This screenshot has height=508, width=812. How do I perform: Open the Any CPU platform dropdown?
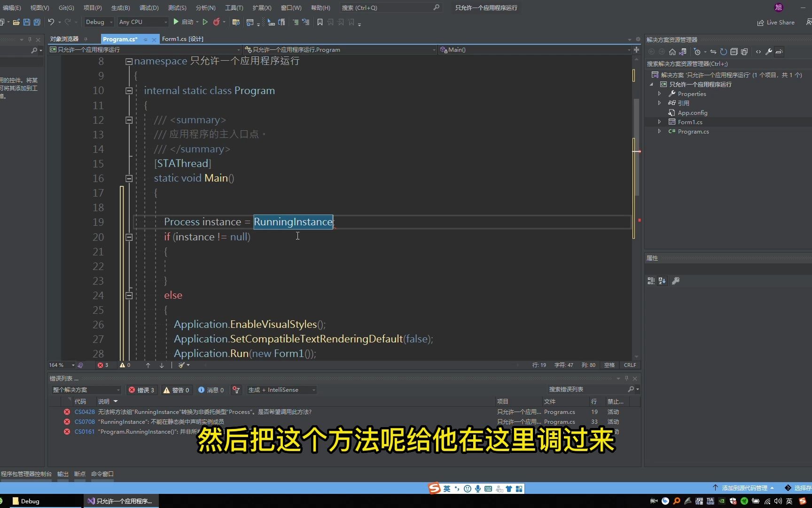pos(142,22)
